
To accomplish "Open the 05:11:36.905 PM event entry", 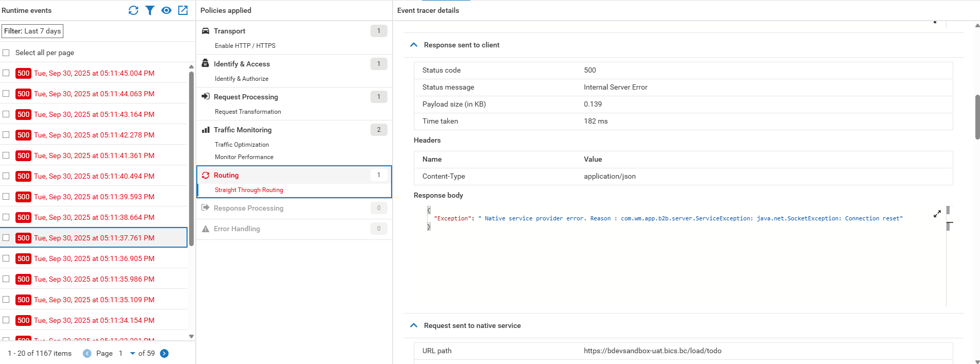I will 94,258.
